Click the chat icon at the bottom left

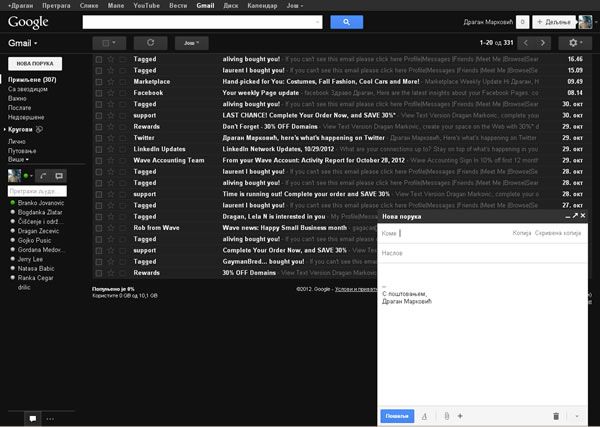(x=33, y=419)
